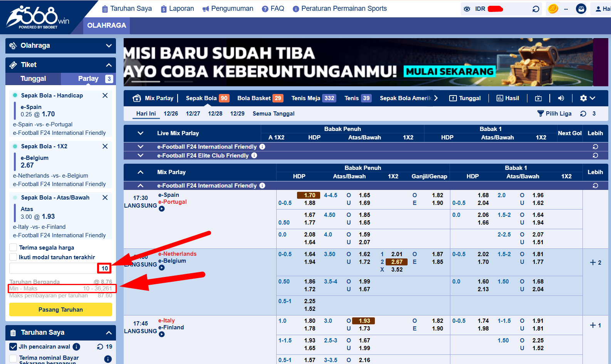This screenshot has width=611, height=364.
Task: Click the stake amount input field
Action: pyautogui.click(x=60, y=268)
